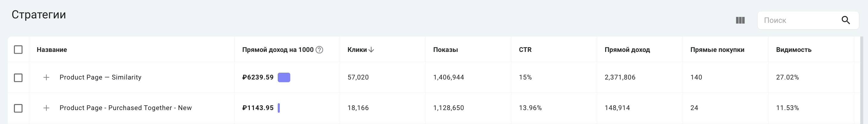Click the Прямой доход column header
Screen dimensions: 868x124
click(627, 50)
